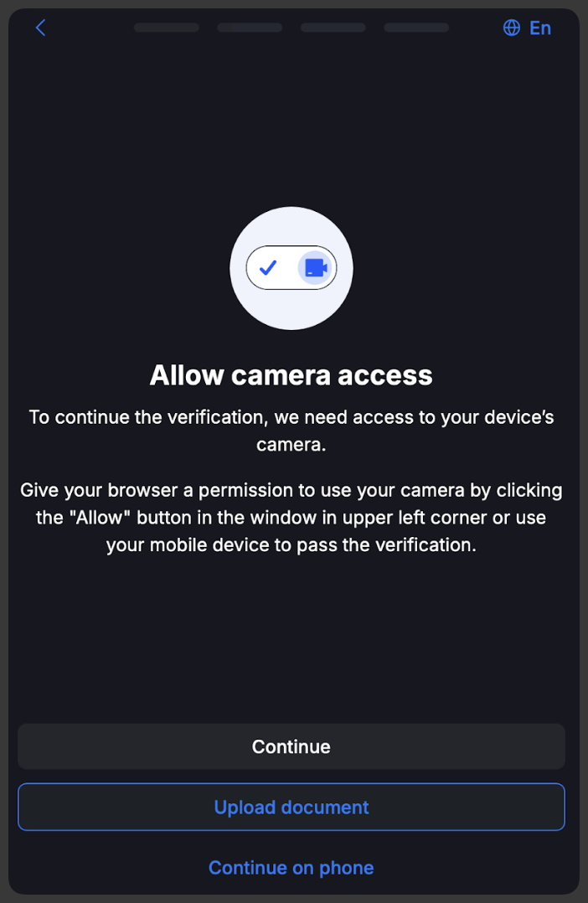Select the fourth progress step segment
Viewport: 588px width, 903px height.
(x=416, y=28)
